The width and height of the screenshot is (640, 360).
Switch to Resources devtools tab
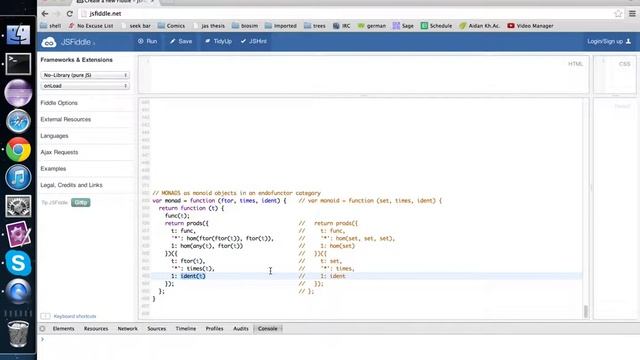click(x=96, y=329)
